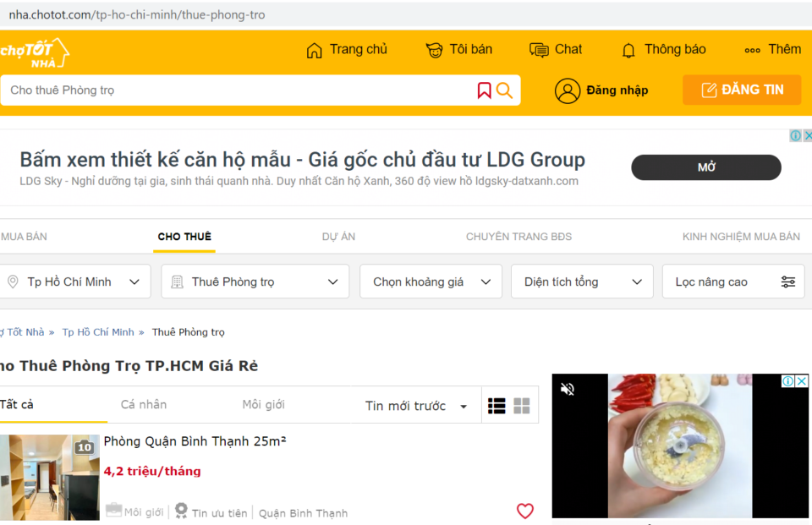Click the Chợ Tốt Nhà logo
812x525 pixels.
click(34, 52)
